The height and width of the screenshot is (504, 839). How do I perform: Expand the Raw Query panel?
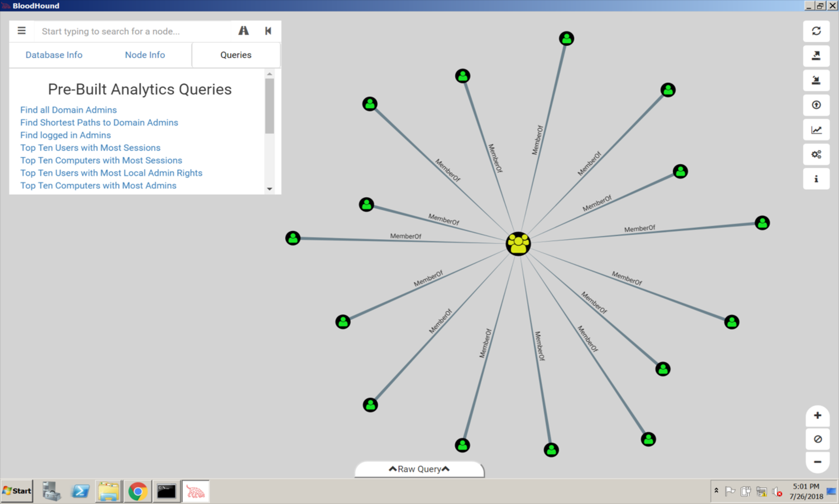pyautogui.click(x=419, y=469)
